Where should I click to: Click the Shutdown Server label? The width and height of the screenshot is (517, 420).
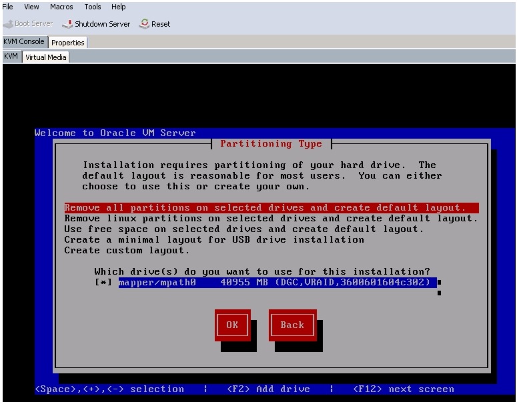pyautogui.click(x=102, y=24)
